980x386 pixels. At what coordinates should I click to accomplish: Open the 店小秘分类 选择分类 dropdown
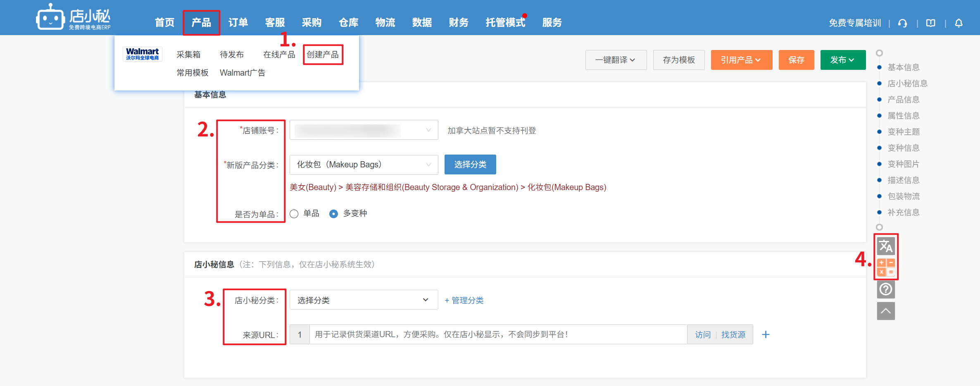pyautogui.click(x=364, y=300)
